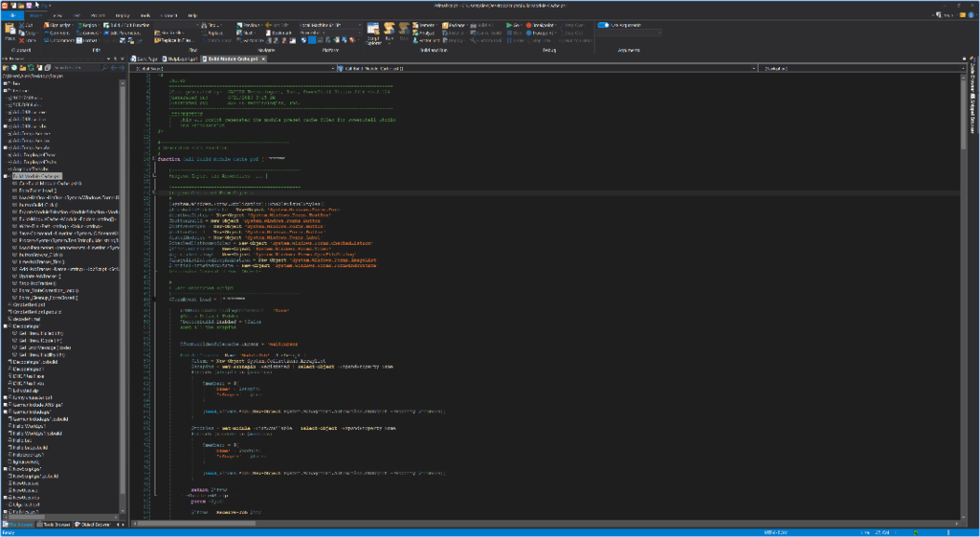Switch to the Tools Browser panel tab
The width and height of the screenshot is (980, 537).
(x=54, y=525)
